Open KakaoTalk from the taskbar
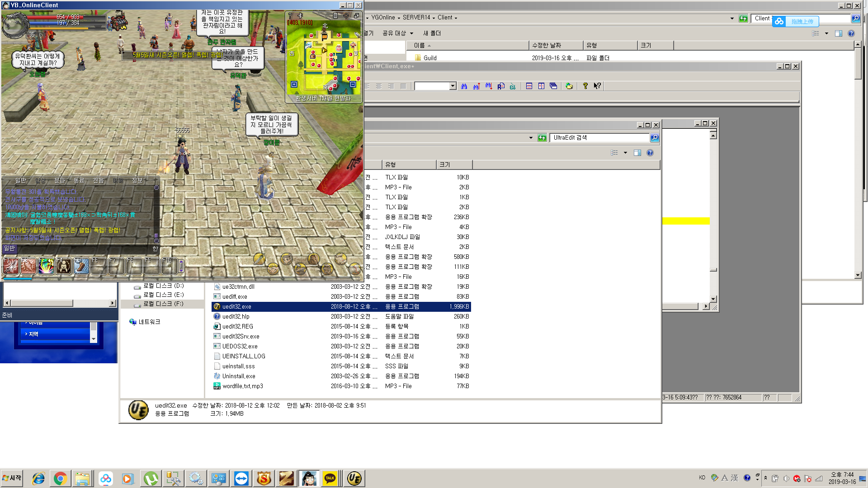Screen dimensions: 868x488 (x=330, y=479)
